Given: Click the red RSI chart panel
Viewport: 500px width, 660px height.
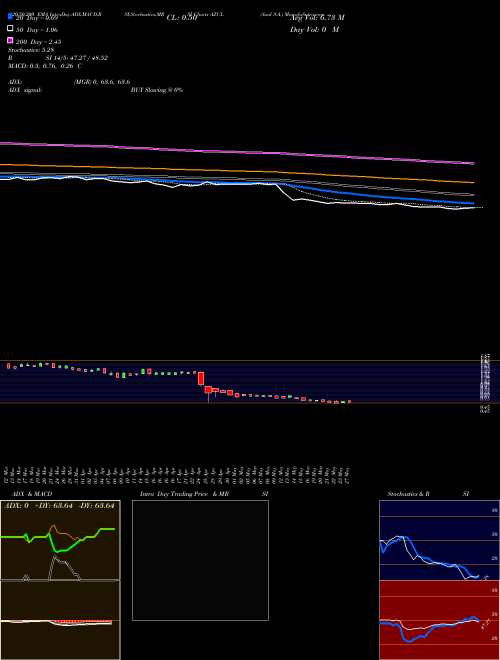Looking at the screenshot, I should (x=439, y=620).
